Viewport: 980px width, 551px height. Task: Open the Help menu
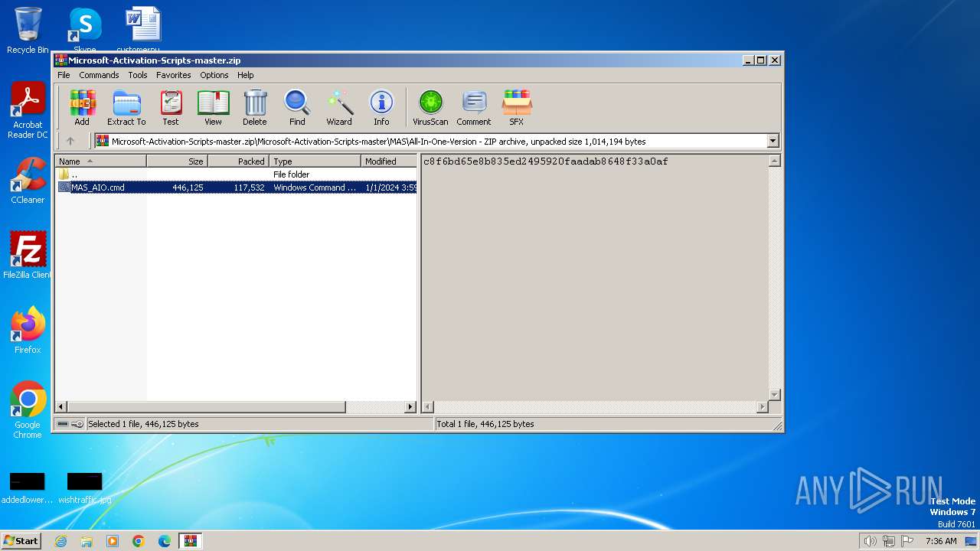click(246, 75)
